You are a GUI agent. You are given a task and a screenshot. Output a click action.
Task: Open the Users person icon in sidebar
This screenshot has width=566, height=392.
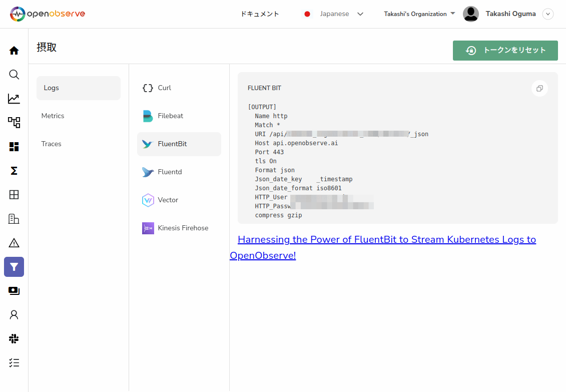click(x=14, y=315)
